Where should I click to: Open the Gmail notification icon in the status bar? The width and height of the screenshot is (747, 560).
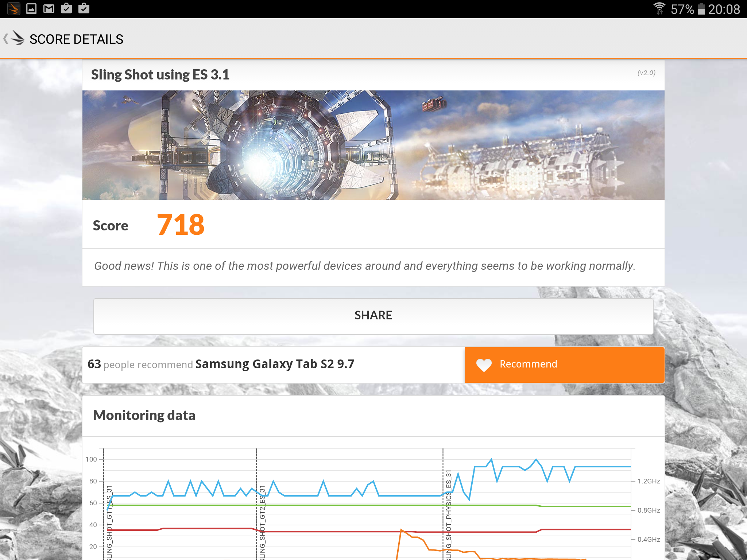click(x=49, y=8)
